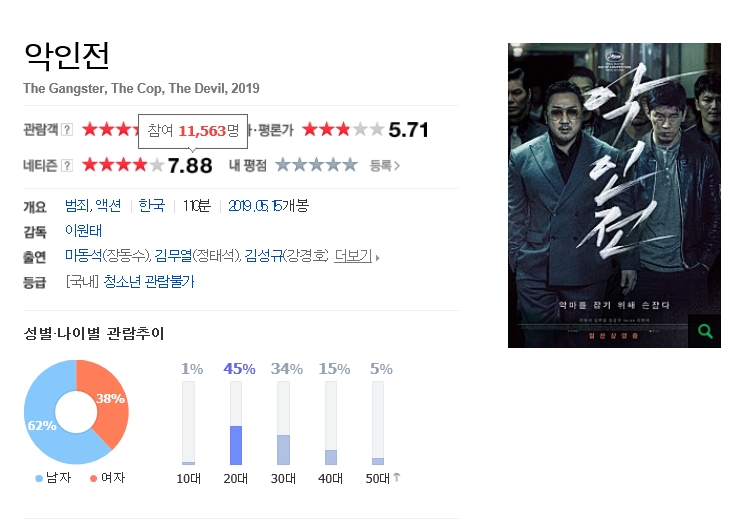The height and width of the screenshot is (522, 743).
Task: Open director 이원태 page
Action: (83, 231)
